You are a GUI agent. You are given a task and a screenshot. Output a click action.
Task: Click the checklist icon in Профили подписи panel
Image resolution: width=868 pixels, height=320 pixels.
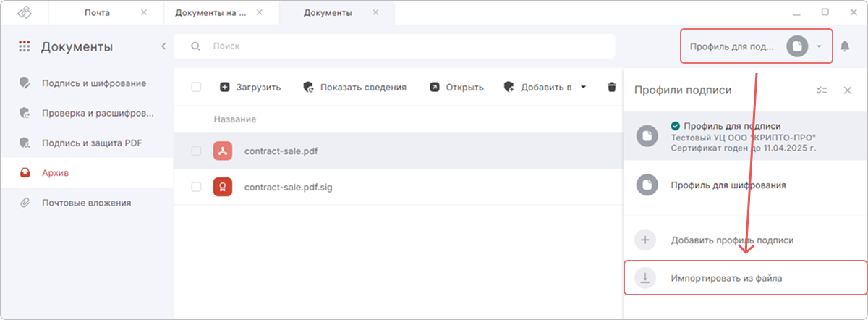[x=821, y=90]
